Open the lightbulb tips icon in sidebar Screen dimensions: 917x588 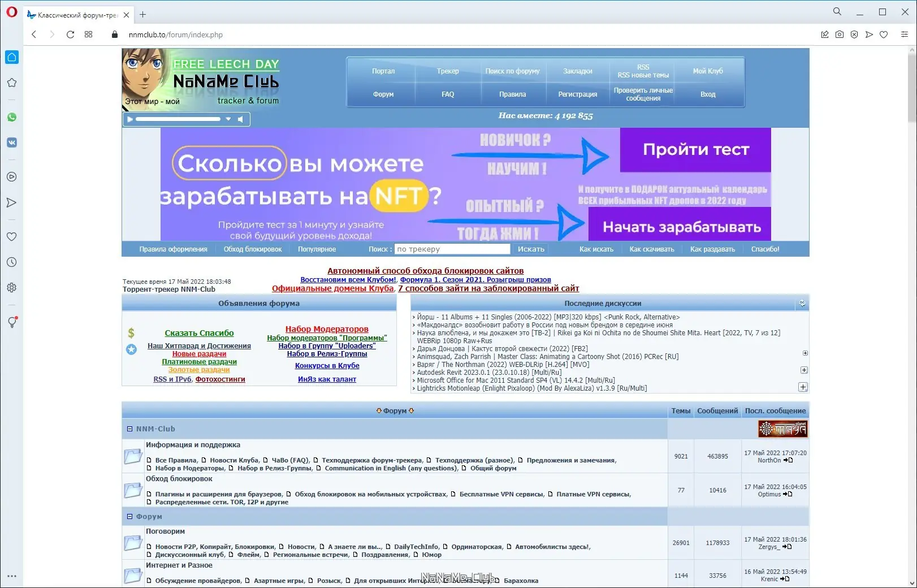(x=11, y=322)
